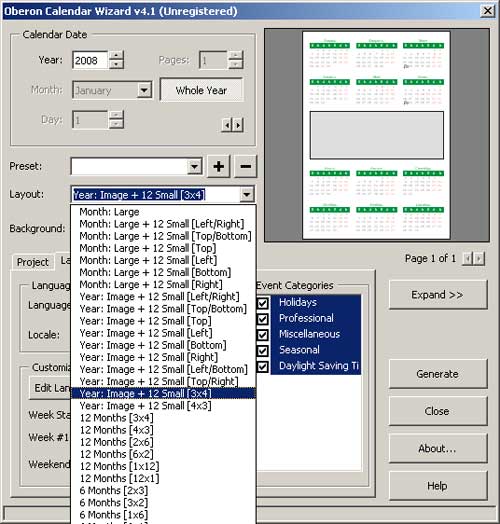Add a new preset with plus button
The height and width of the screenshot is (524, 500).
coord(219,166)
